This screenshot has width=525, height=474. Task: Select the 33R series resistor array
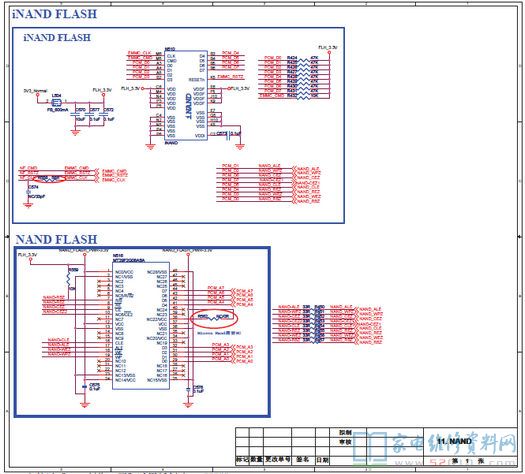click(x=315, y=324)
